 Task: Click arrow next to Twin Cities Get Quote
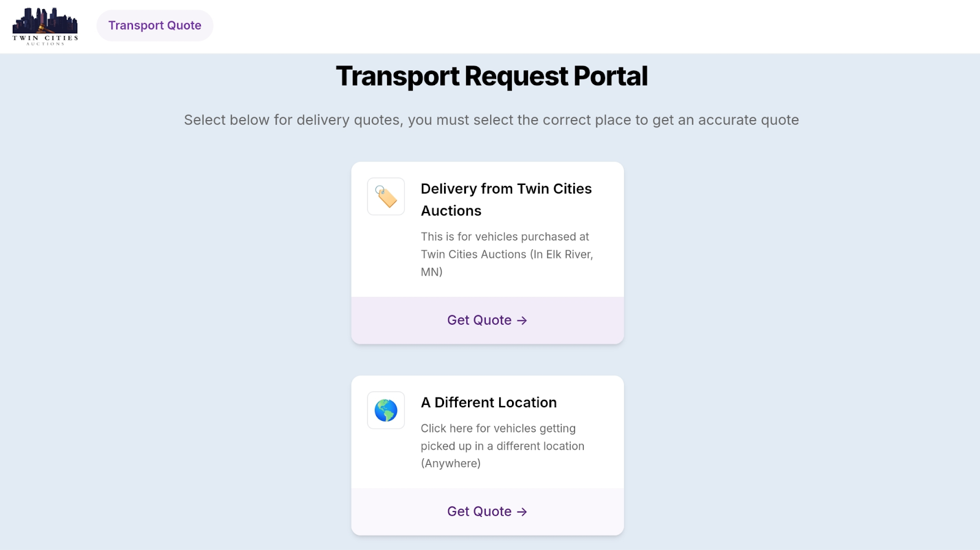click(522, 320)
